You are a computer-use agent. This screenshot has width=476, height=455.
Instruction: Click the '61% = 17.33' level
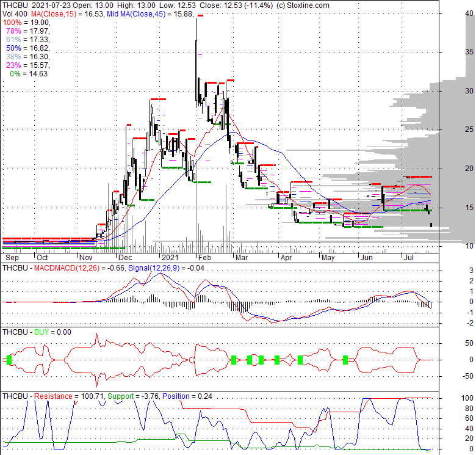point(27,40)
